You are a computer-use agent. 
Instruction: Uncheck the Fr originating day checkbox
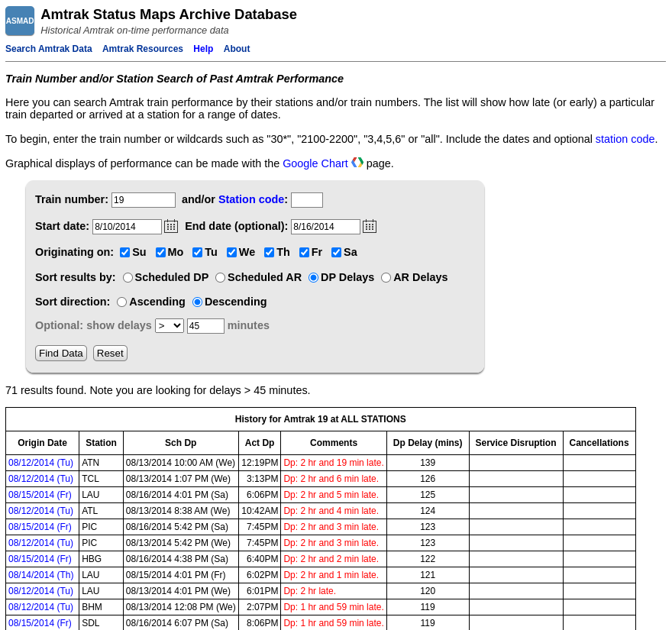pos(304,253)
